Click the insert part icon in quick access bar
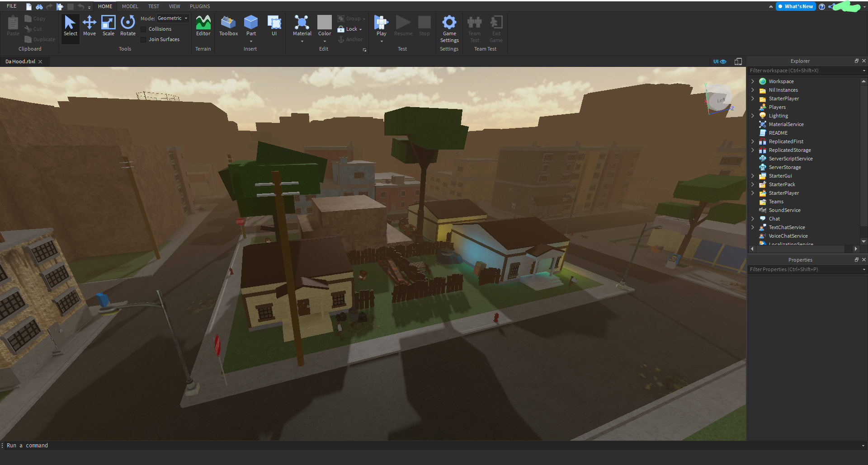 [60, 6]
